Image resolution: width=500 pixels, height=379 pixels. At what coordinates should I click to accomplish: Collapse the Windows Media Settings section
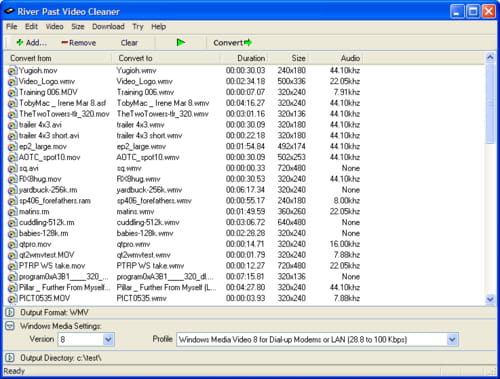coord(10,326)
